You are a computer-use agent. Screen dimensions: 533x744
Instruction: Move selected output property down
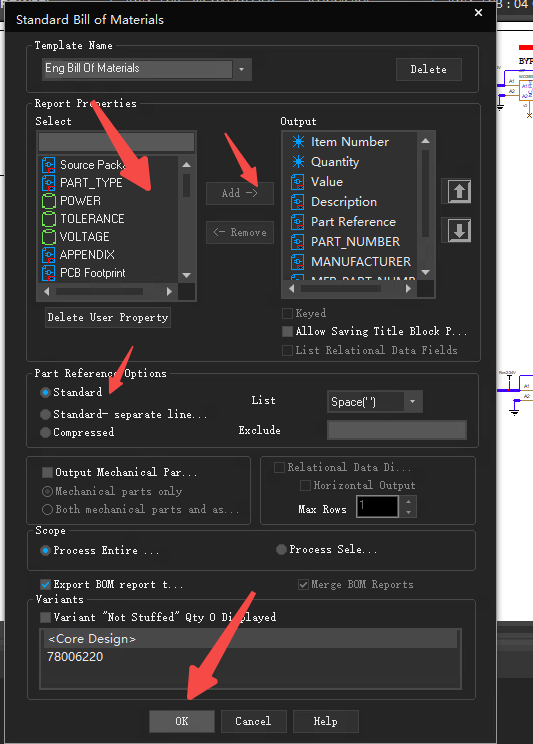pyautogui.click(x=459, y=231)
